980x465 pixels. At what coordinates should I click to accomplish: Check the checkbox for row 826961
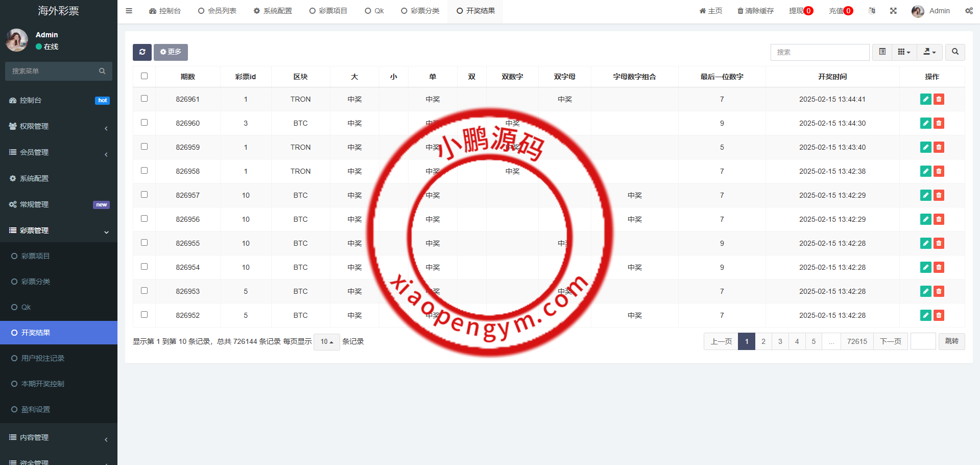(144, 98)
